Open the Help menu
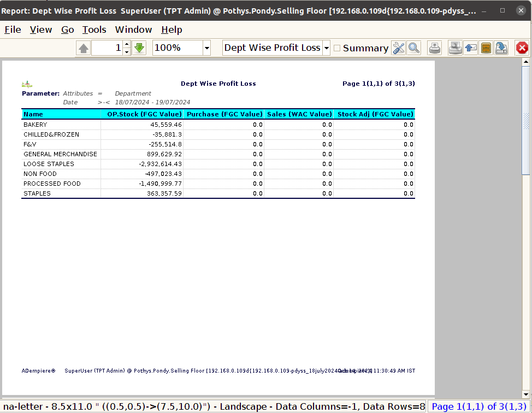Viewport: 532px width, 413px height. tap(172, 30)
